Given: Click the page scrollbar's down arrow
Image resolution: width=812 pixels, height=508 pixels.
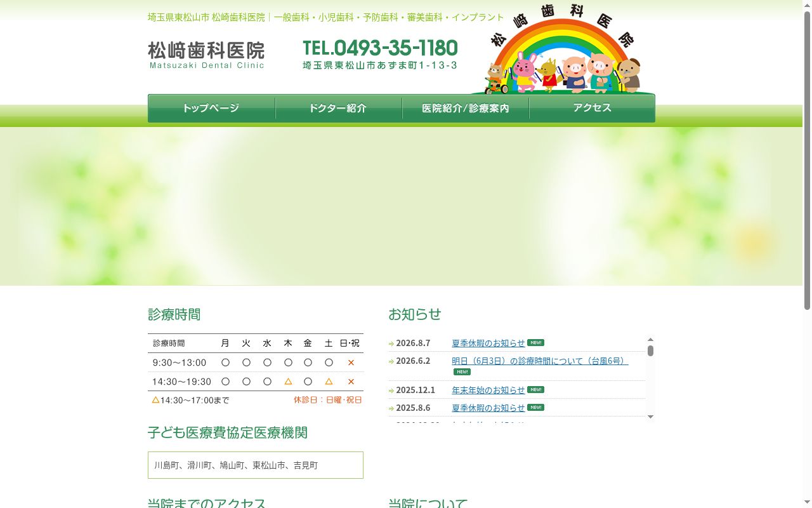Looking at the screenshot, I should pos(808,503).
